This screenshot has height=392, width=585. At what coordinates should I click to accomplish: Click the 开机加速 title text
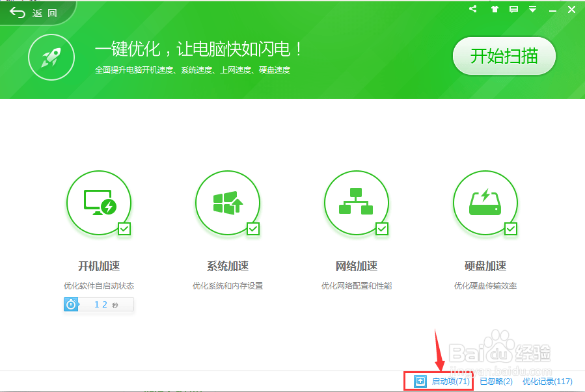(x=99, y=266)
